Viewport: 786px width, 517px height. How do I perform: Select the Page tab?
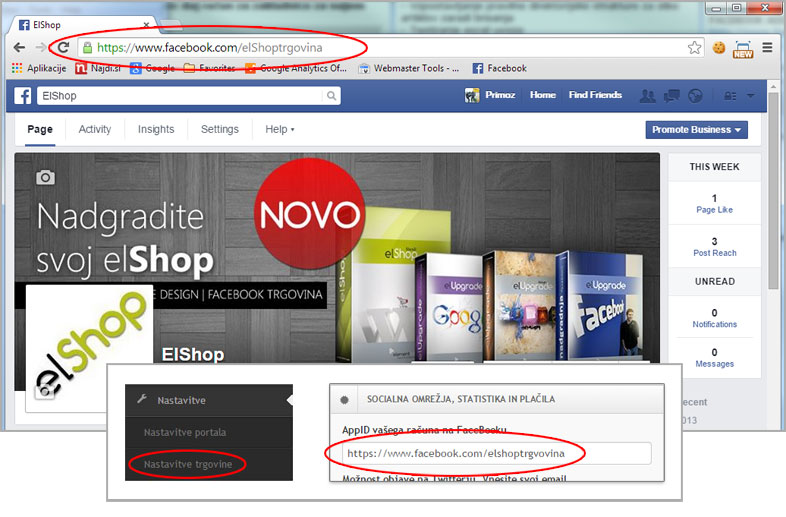coord(40,129)
